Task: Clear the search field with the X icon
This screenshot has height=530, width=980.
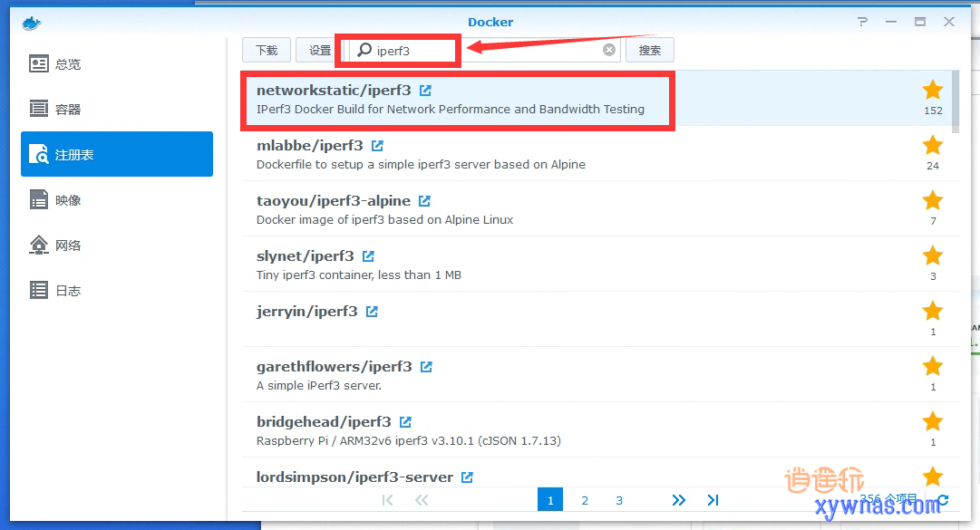Action: pos(608,50)
